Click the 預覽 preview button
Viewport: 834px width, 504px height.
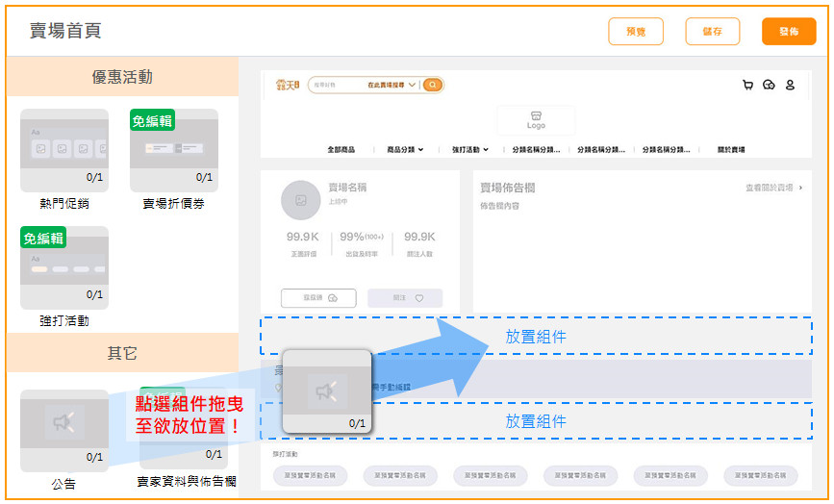click(636, 32)
